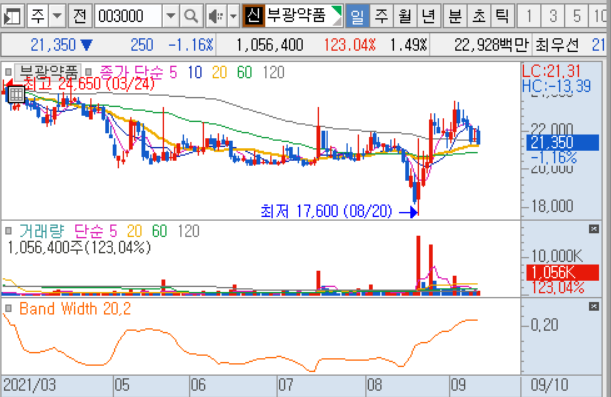Click price MA 5 legend in pink
Screen dimensions: 611x397
coord(173,72)
